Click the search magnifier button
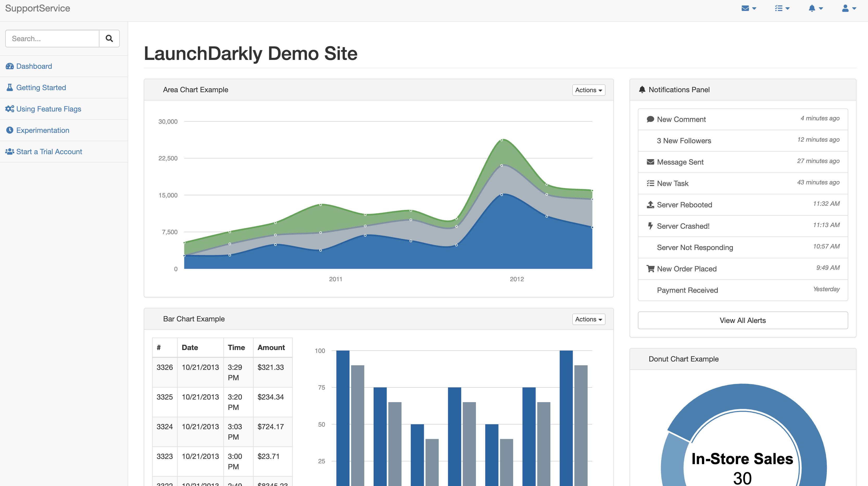 point(109,39)
